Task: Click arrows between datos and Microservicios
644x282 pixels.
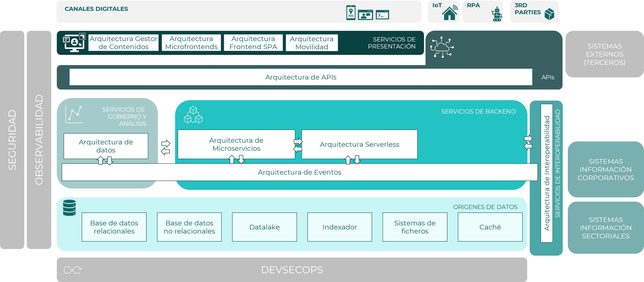Action: pos(166,147)
